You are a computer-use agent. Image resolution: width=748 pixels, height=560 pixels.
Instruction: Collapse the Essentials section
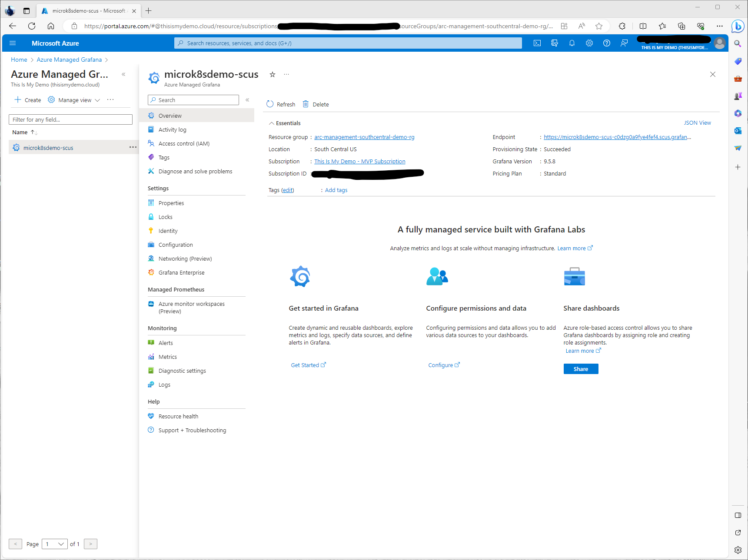pos(272,123)
